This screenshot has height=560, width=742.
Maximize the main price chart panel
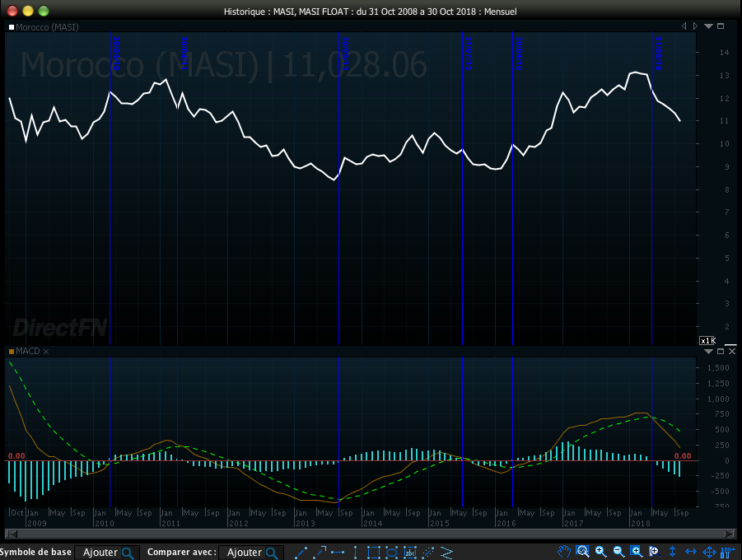click(721, 26)
